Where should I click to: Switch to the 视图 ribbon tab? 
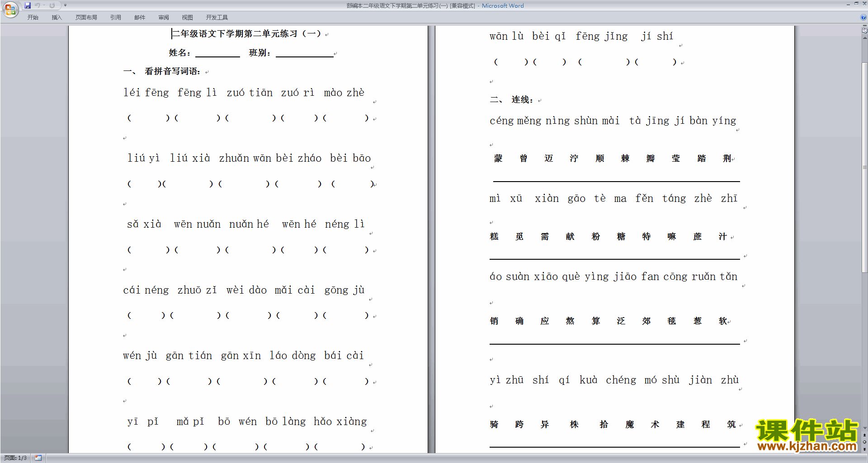tap(188, 18)
